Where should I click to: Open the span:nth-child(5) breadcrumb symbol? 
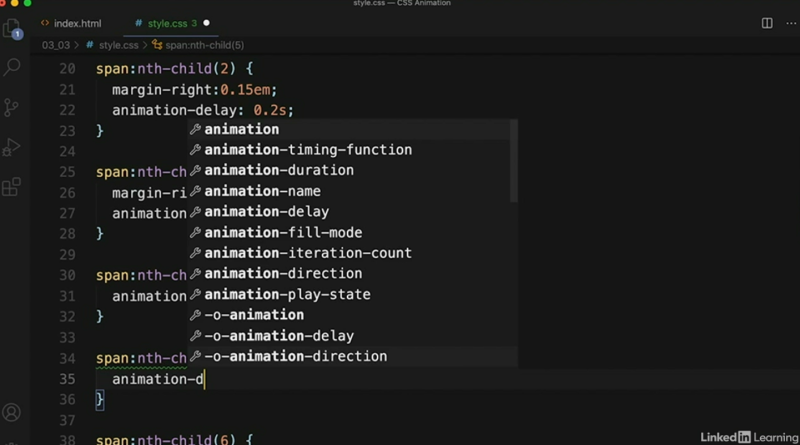point(205,45)
